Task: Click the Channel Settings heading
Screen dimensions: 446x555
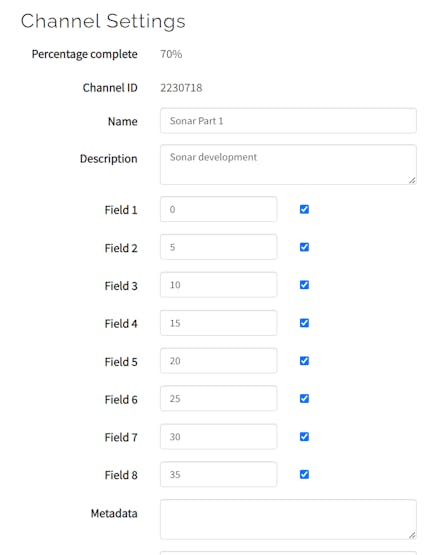Action: click(103, 21)
